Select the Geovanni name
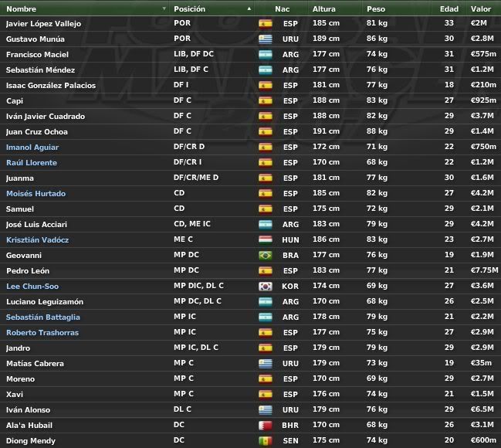This screenshot has height=448, width=501. 24,255
